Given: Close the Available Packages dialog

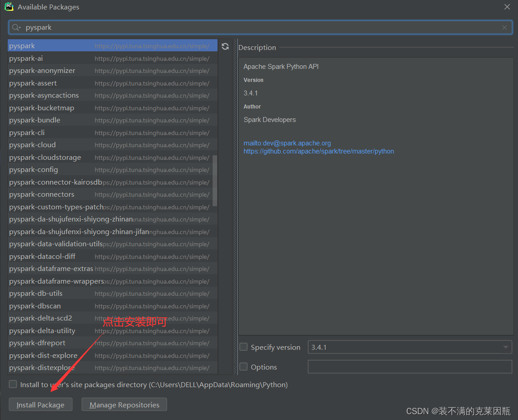Looking at the screenshot, I should 507,7.
